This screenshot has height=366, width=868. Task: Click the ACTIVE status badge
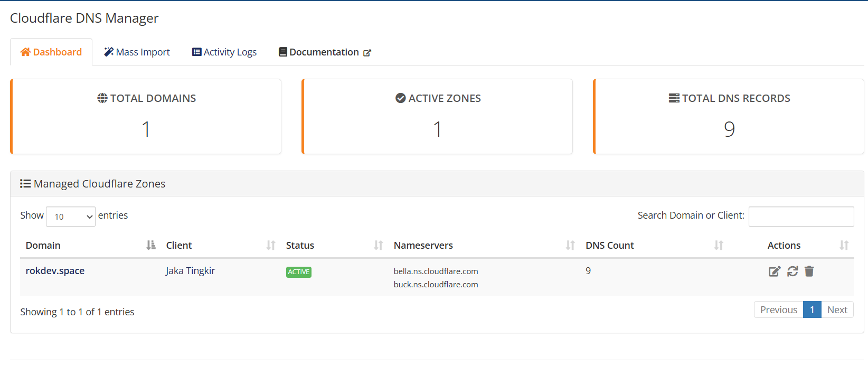(299, 272)
